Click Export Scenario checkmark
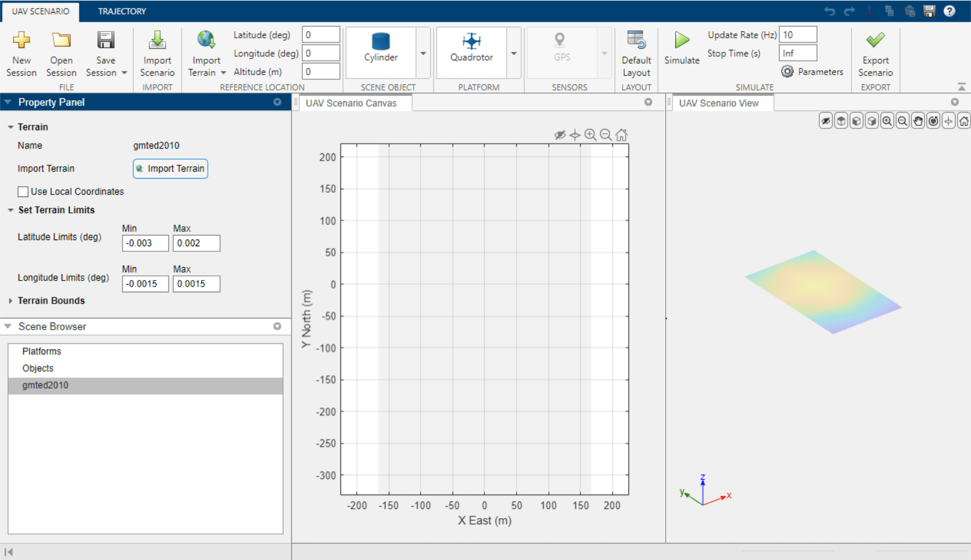This screenshot has width=971, height=560. (875, 40)
